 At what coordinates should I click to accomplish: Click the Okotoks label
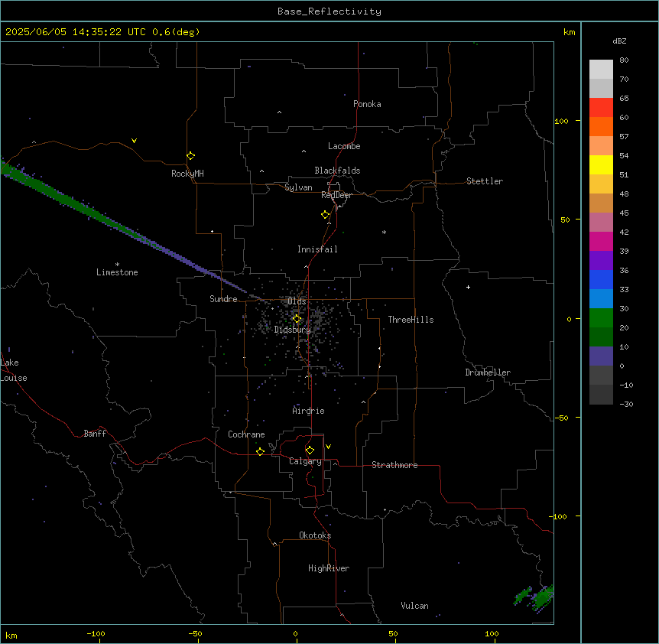[315, 535]
